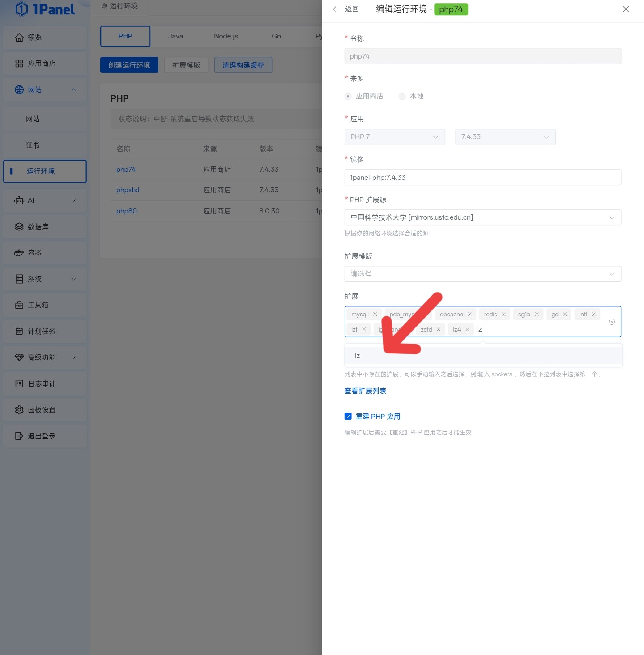Choose the lz option in dropdown list

coord(358,356)
